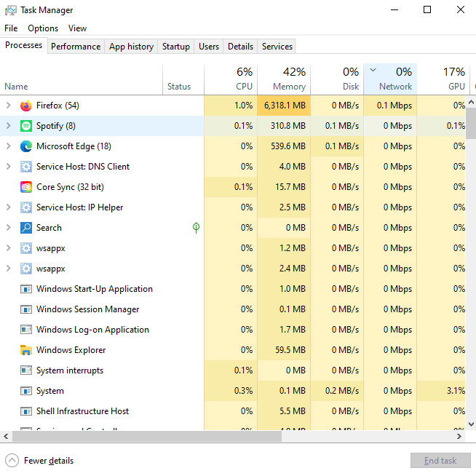Click the Core Sync (32 bit) icon
This screenshot has height=476, width=476.
point(26,187)
